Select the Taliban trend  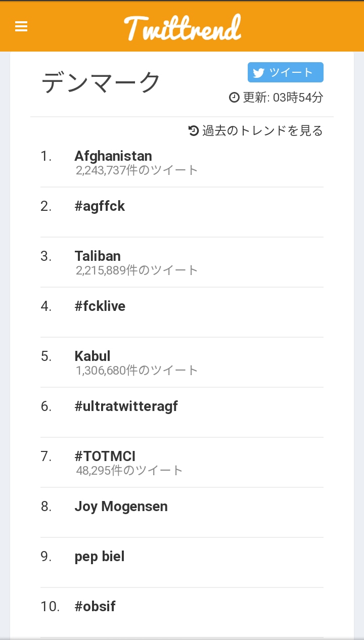[98, 256]
